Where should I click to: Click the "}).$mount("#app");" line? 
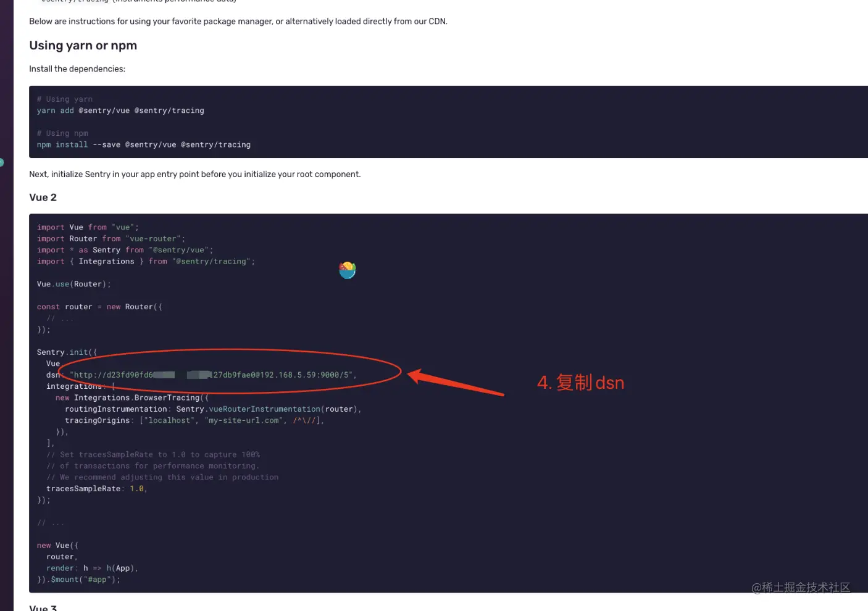[78, 580]
